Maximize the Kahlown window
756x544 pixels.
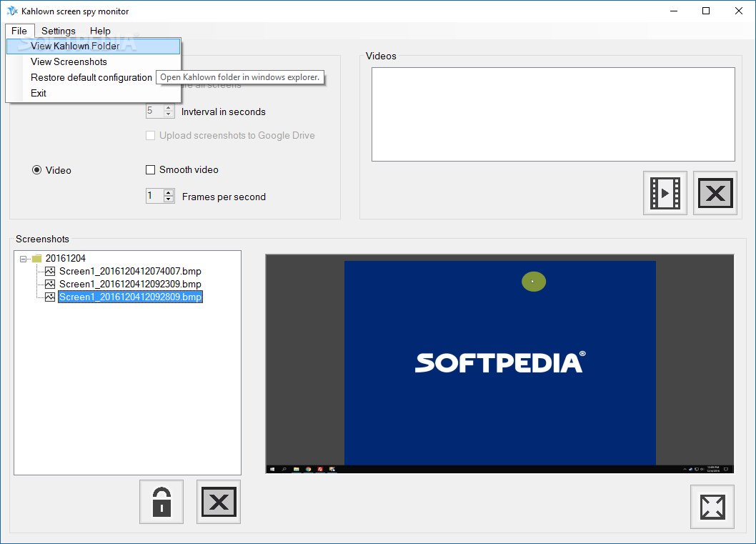tap(706, 11)
